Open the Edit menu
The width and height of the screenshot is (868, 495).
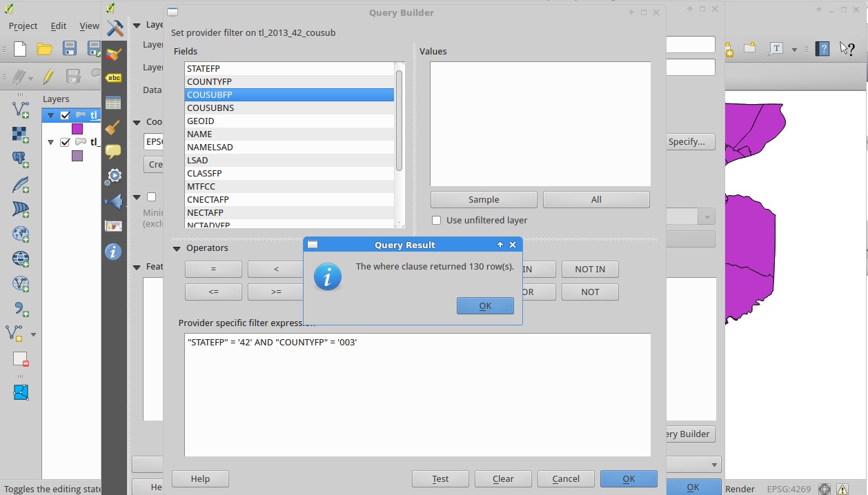(59, 26)
